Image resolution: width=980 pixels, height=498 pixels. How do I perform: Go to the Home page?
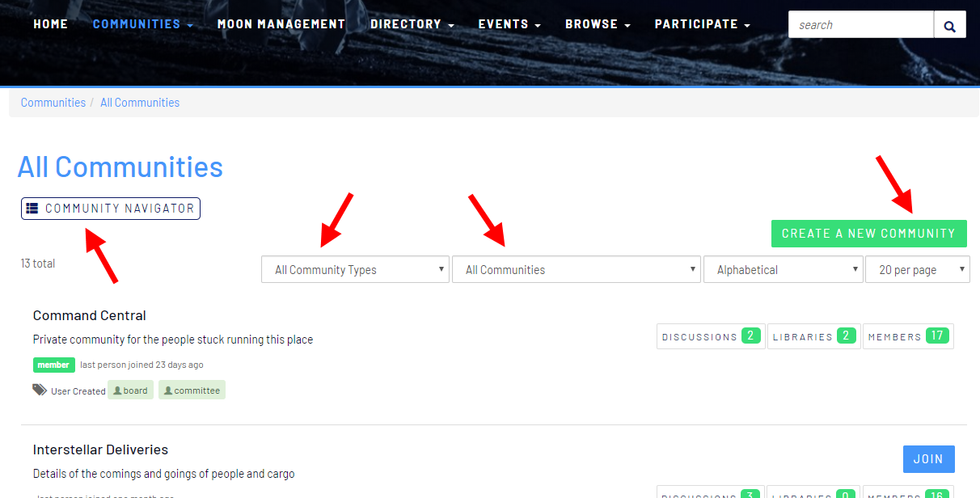coord(50,24)
